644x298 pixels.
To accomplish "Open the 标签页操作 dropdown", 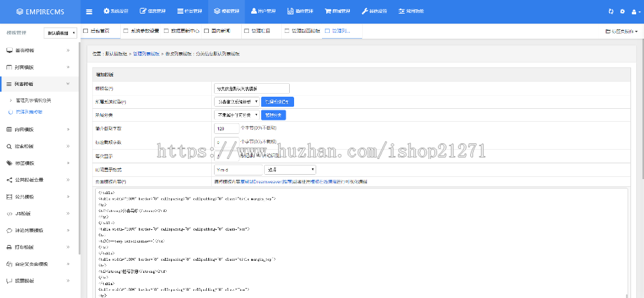I will [x=621, y=32].
